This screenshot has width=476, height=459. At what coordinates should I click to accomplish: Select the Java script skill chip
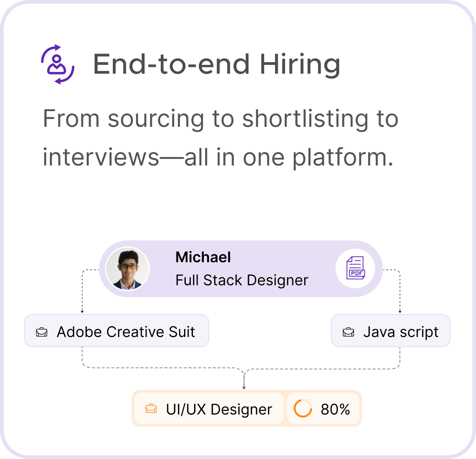[x=391, y=331]
